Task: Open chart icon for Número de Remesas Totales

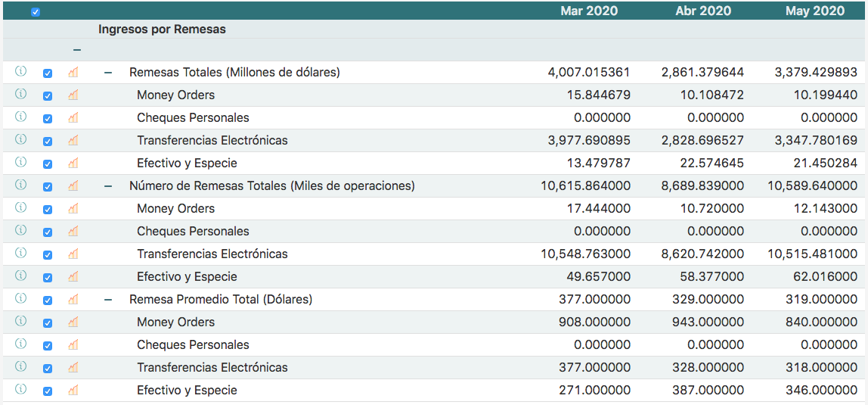Action: click(x=73, y=185)
